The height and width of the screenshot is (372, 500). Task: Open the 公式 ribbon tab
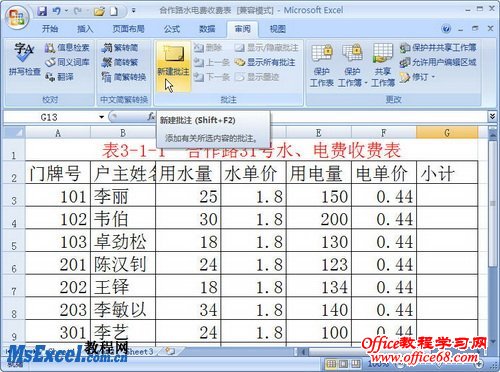pyautogui.click(x=172, y=29)
